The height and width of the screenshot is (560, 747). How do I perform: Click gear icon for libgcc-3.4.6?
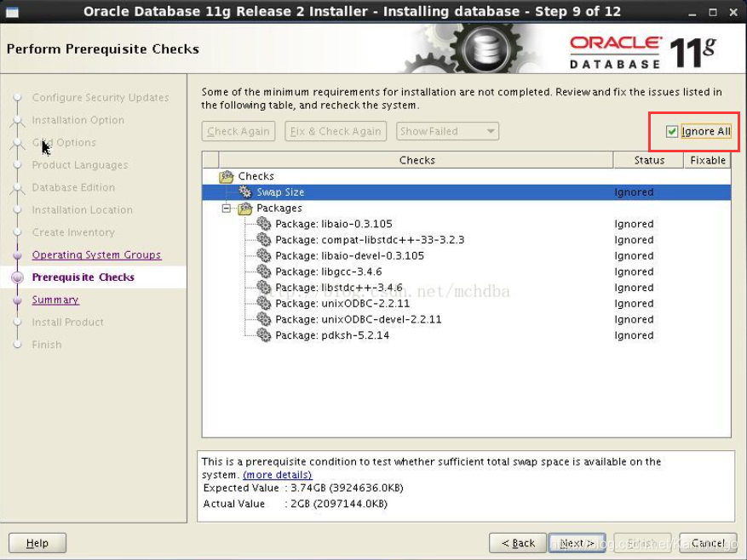263,271
